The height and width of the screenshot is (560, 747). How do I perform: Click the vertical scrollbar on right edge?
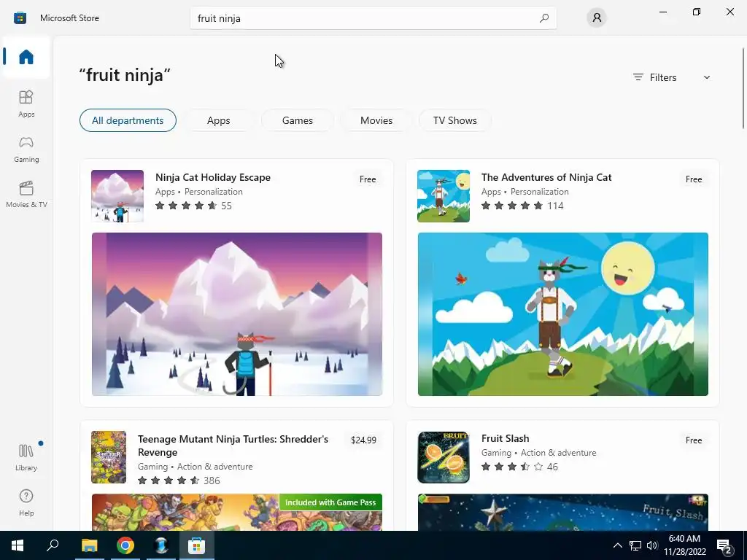[x=743, y=88]
